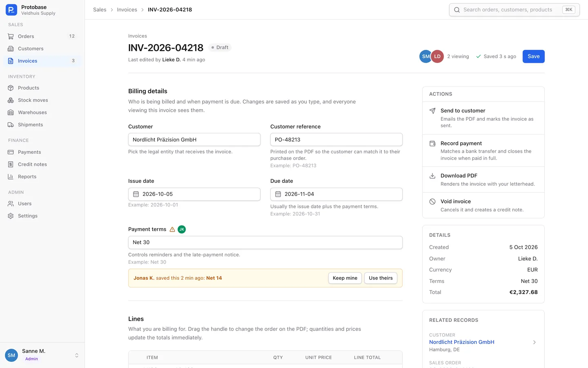Viewport: 588px width, 368px height.
Task: Click the Payment terms warning triangle icon
Action: pyautogui.click(x=172, y=229)
